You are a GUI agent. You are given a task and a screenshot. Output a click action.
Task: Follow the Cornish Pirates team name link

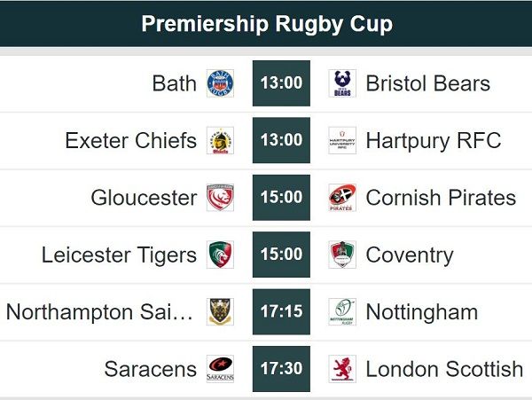coord(441,198)
